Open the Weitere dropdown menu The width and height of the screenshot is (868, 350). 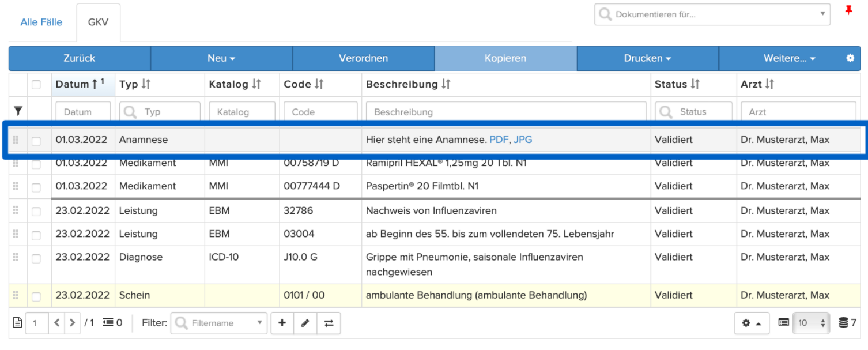pyautogui.click(x=789, y=58)
